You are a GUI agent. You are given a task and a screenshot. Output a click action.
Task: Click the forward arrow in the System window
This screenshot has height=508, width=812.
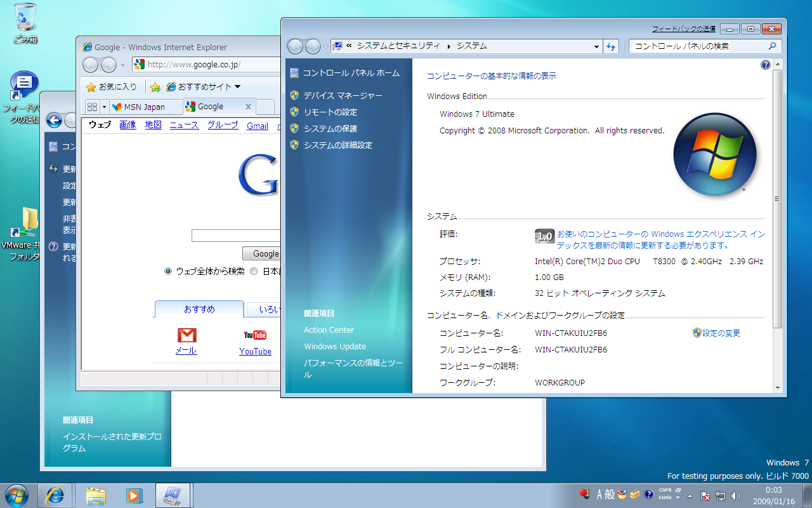tap(313, 46)
